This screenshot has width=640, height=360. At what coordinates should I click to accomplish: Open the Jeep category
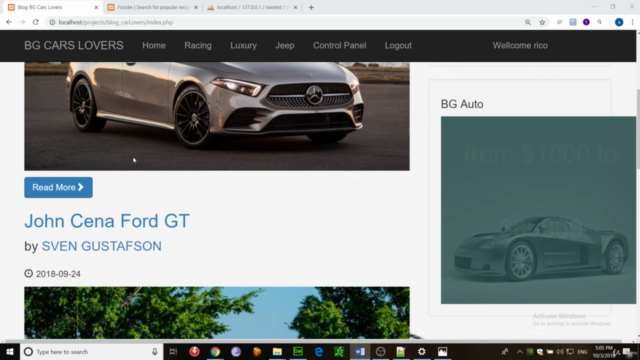pyautogui.click(x=284, y=45)
